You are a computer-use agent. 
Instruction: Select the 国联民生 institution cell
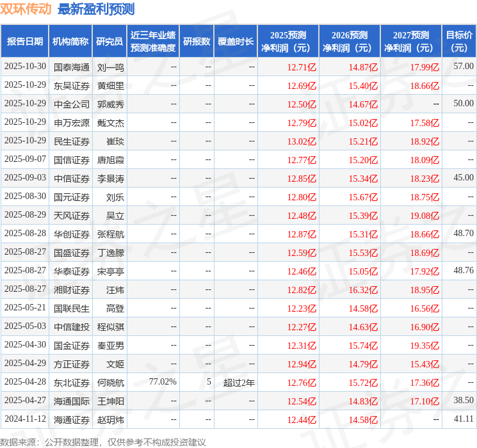(x=72, y=308)
